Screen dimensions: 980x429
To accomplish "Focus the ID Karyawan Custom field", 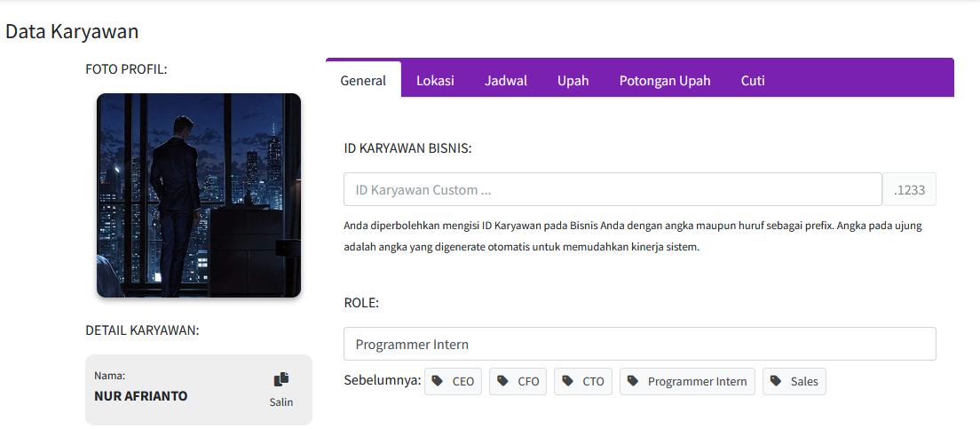I will click(612, 189).
